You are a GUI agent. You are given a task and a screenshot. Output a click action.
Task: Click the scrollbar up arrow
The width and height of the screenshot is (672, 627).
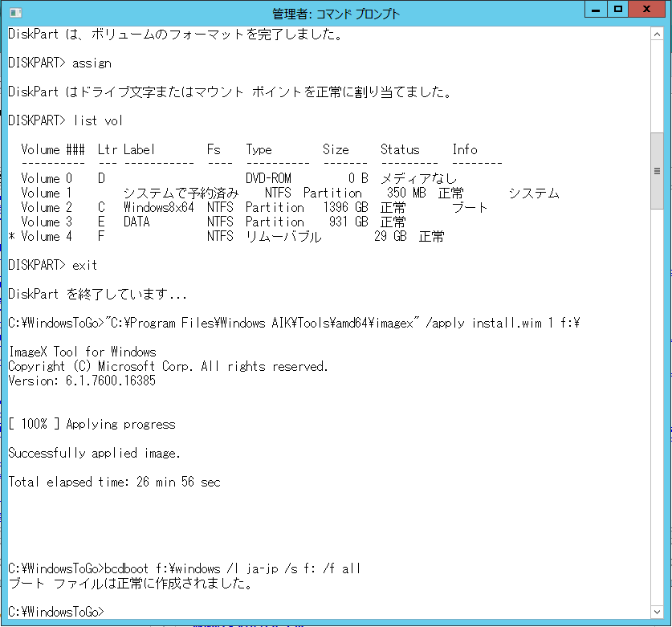click(x=657, y=34)
